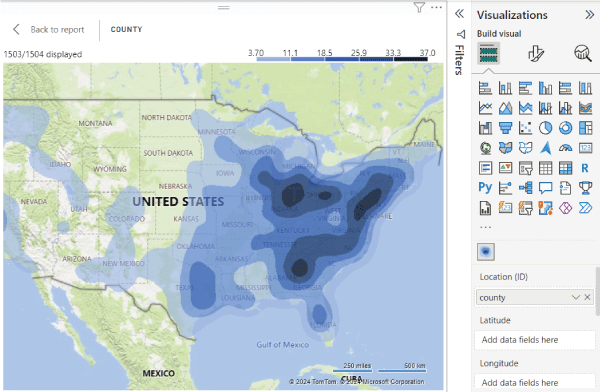
Task: Select the Stacked column chart visual
Action: click(x=505, y=88)
